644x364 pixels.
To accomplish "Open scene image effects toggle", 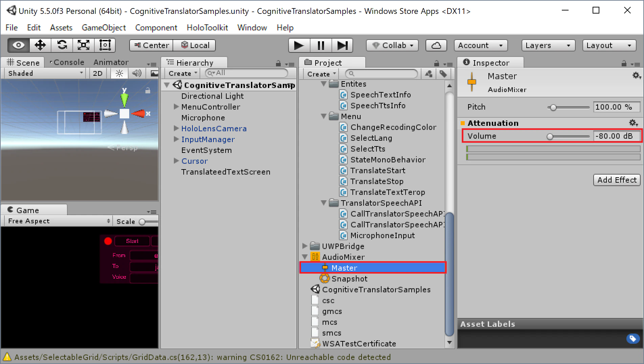I will tap(154, 73).
